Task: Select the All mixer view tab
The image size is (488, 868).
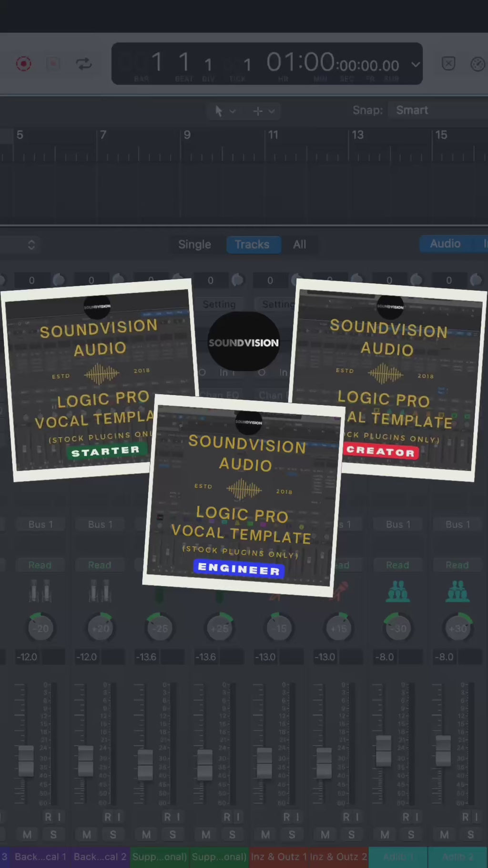Action: click(x=299, y=245)
